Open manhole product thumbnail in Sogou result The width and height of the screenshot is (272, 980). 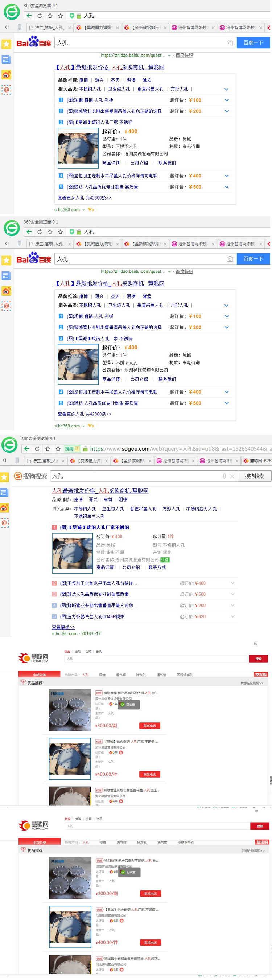[72, 553]
